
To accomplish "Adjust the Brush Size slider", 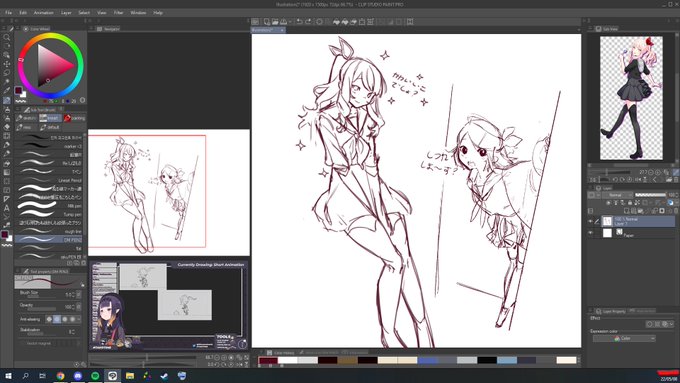I will point(41,297).
